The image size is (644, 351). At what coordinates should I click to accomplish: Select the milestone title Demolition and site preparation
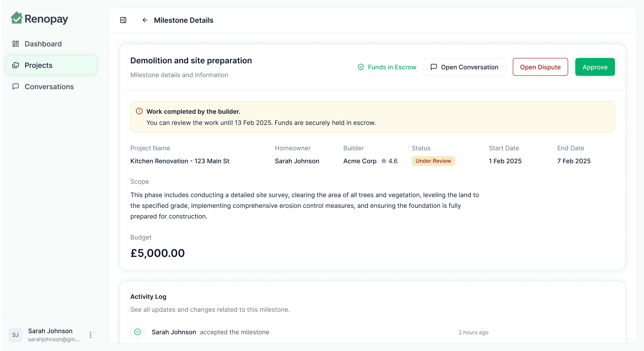[x=191, y=60]
